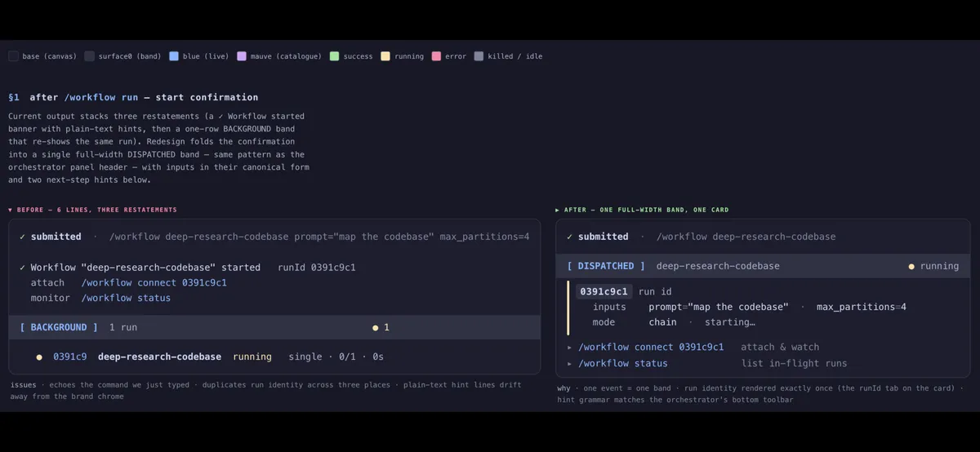Click 'runId 0391c9c1' in BEFORE card
Image resolution: width=980 pixels, height=452 pixels.
pos(317,268)
